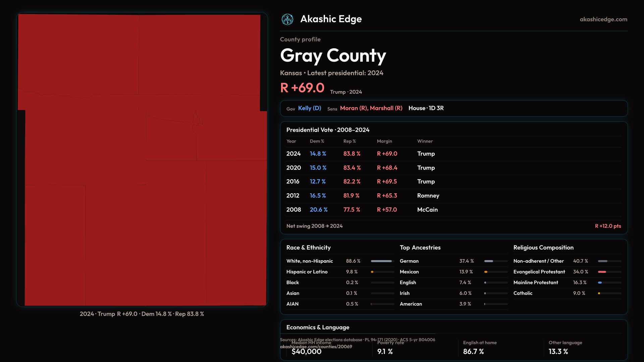Click the R +69.0 margin headline
Image resolution: width=644 pixels, height=362 pixels.
click(302, 88)
